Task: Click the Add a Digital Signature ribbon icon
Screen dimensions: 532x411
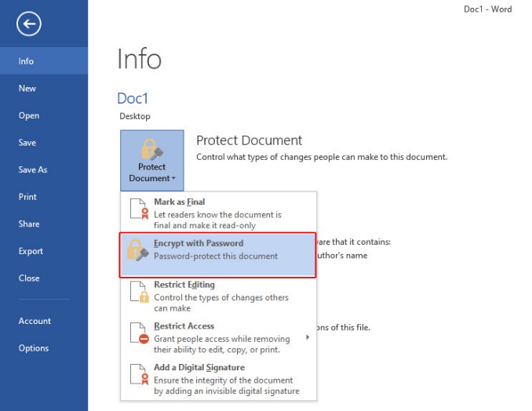Action: (140, 374)
